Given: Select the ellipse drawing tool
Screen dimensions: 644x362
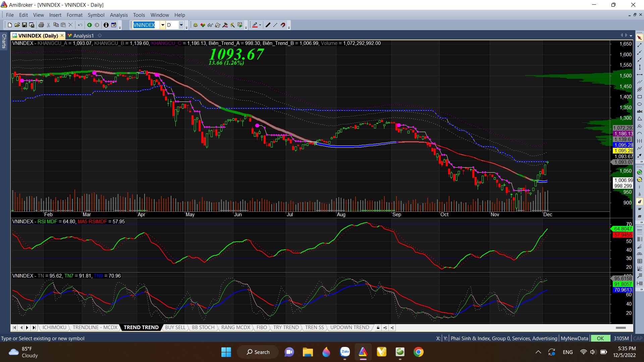Looking at the screenshot, I should pos(640,104).
